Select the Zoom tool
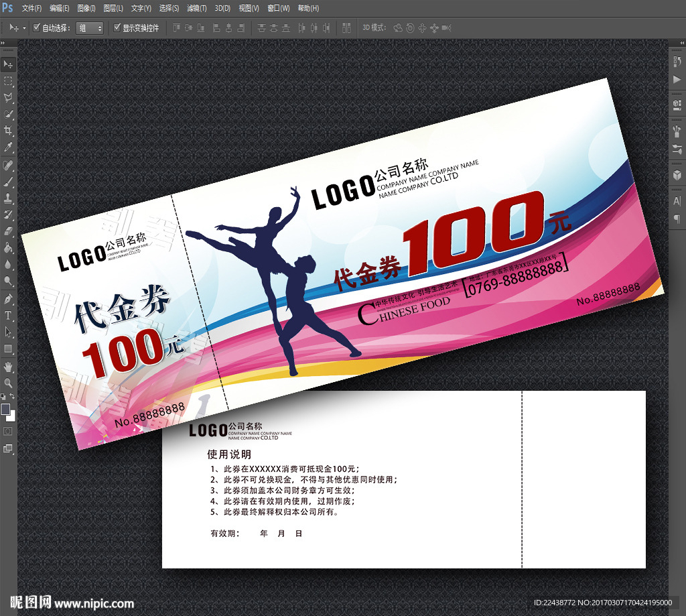686x616 pixels. (8, 383)
